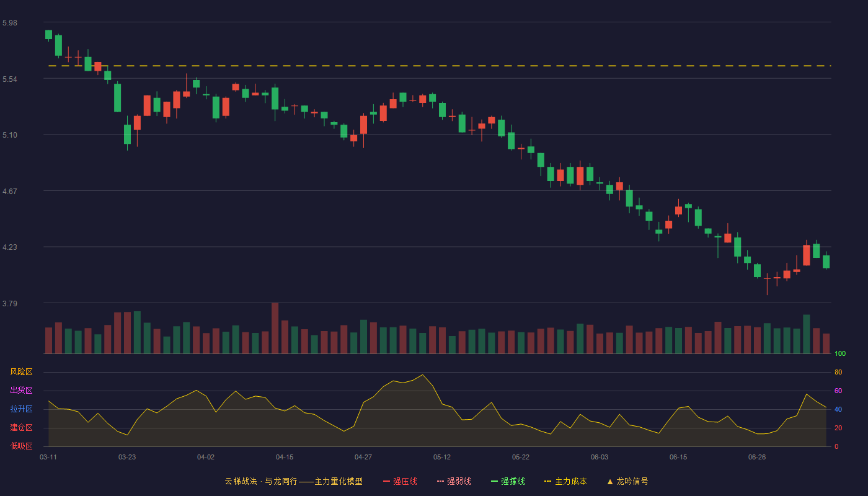The width and height of the screenshot is (868, 496).
Task: Toggle the 龙吟信号 legend entry
Action: point(627,481)
